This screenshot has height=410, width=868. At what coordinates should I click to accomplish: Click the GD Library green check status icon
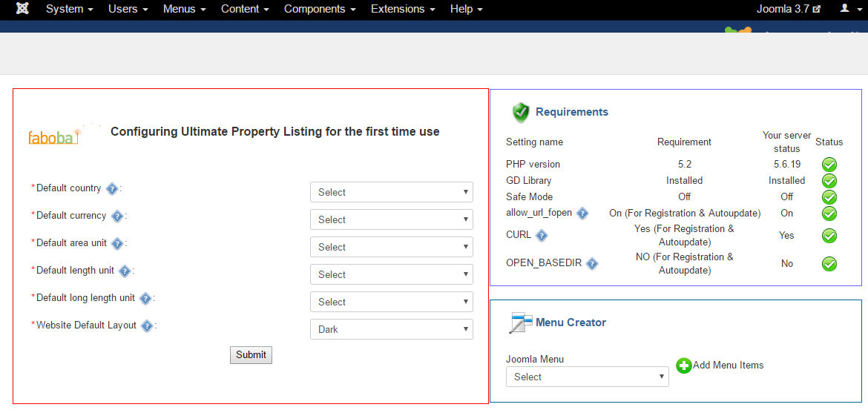click(829, 181)
